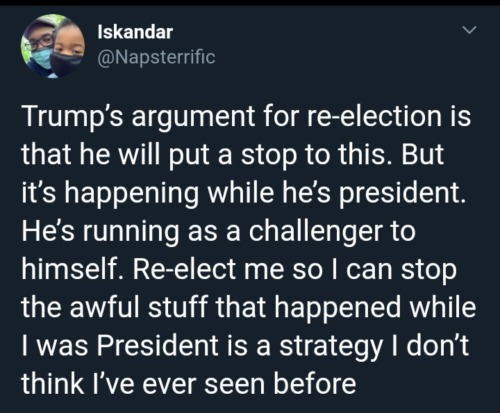This screenshot has height=413, width=500.
Task: Click the word "happening" in the tweet
Action: pos(132,194)
